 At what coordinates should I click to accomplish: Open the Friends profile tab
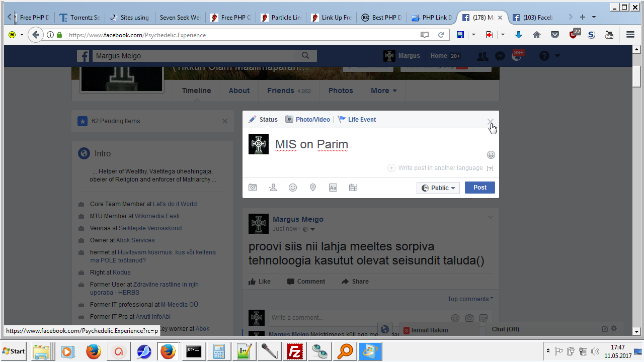pyautogui.click(x=289, y=90)
